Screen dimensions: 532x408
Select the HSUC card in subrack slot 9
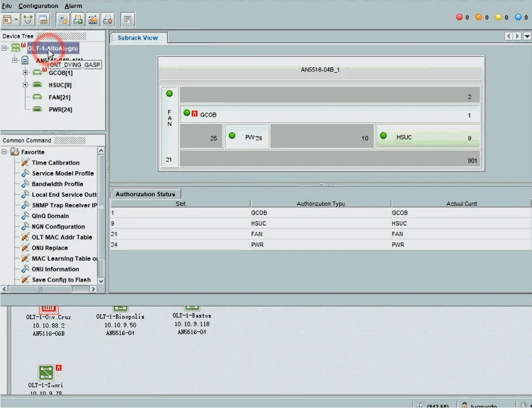(428, 137)
